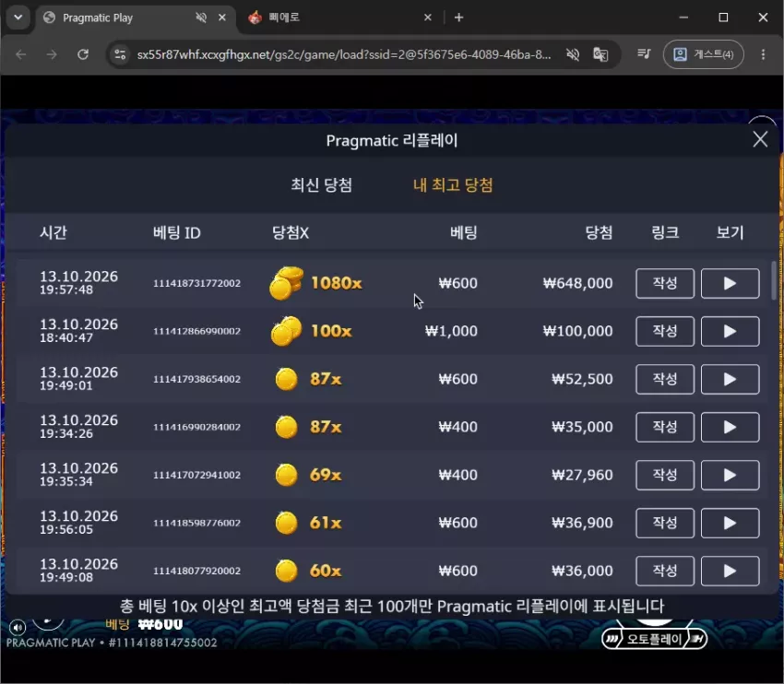Watch the 69x win replay

(x=730, y=475)
